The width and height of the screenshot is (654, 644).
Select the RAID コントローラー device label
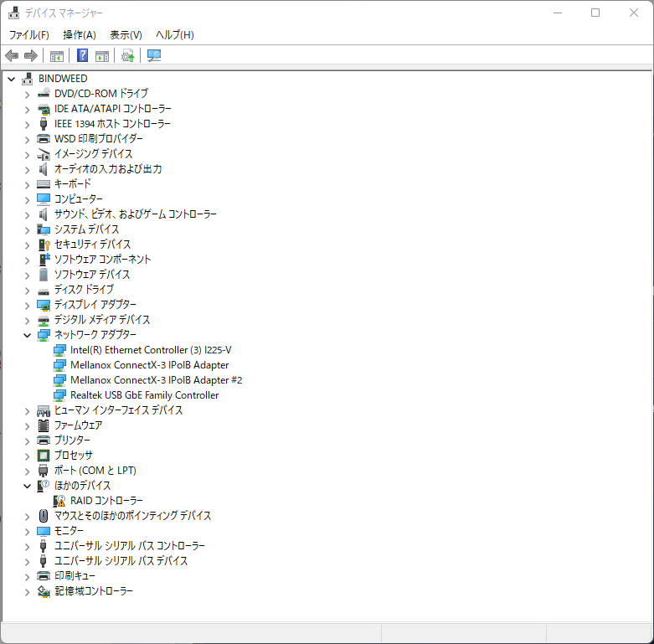pyautogui.click(x=107, y=501)
